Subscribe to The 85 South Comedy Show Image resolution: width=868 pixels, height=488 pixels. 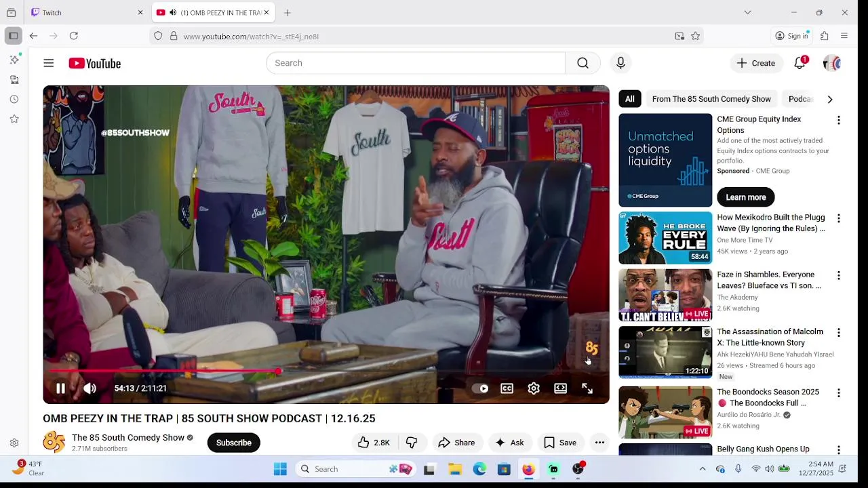234,443
